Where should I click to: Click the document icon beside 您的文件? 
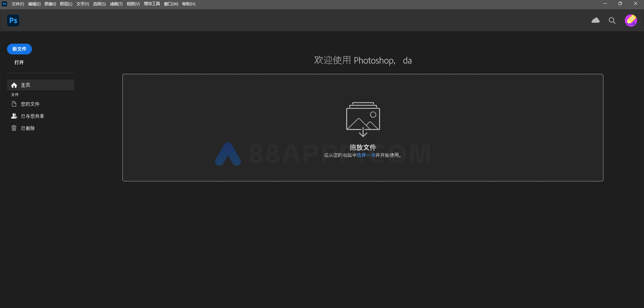tap(14, 104)
